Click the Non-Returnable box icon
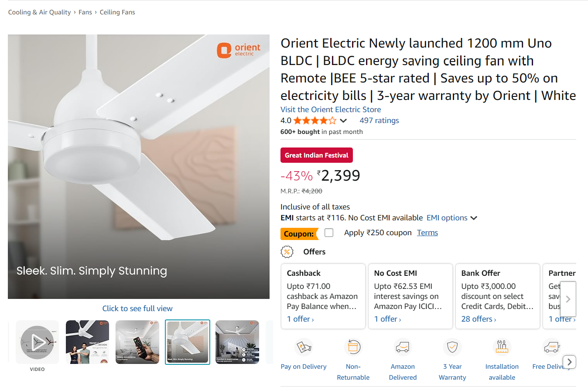The height and width of the screenshot is (391, 588). [353, 347]
